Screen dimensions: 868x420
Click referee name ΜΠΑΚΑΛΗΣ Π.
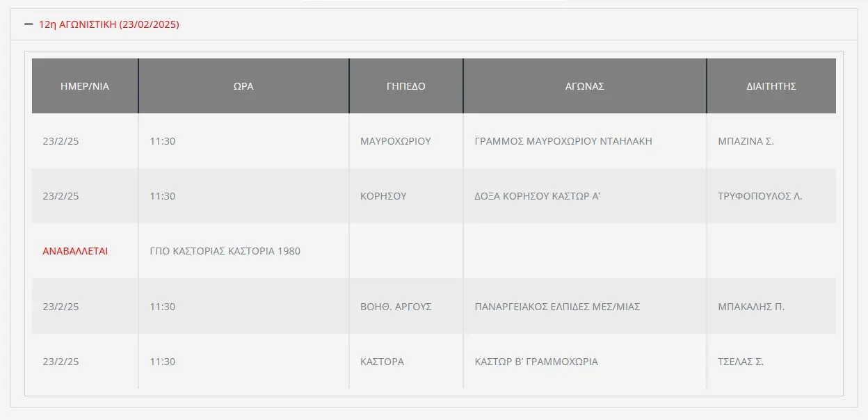click(751, 307)
